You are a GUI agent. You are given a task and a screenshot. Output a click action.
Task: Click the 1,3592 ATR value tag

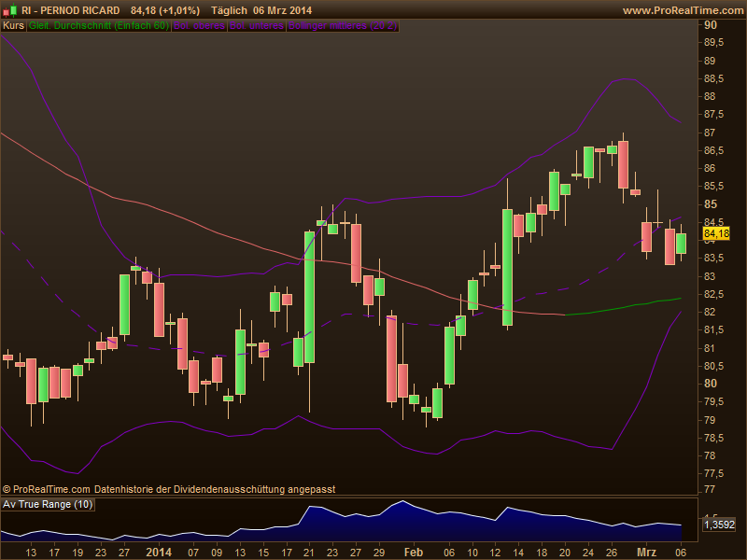pos(719,525)
